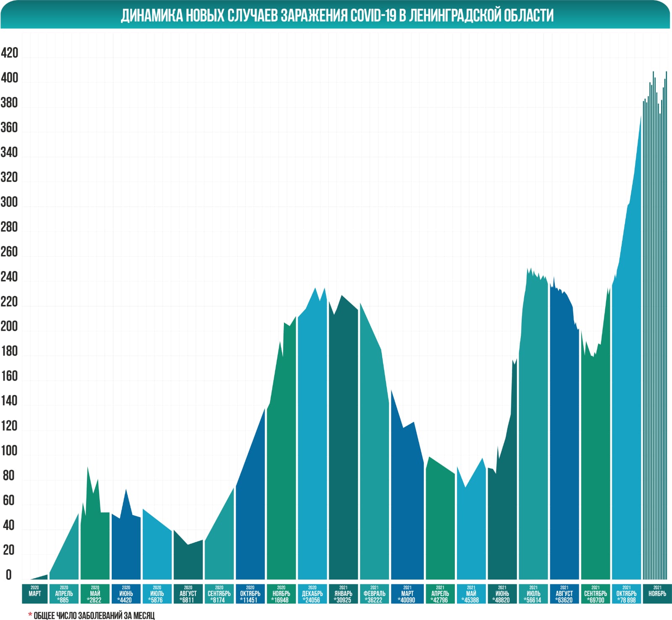Click the Август 2020 label *6811
The image size is (672, 620).
pyautogui.click(x=188, y=594)
